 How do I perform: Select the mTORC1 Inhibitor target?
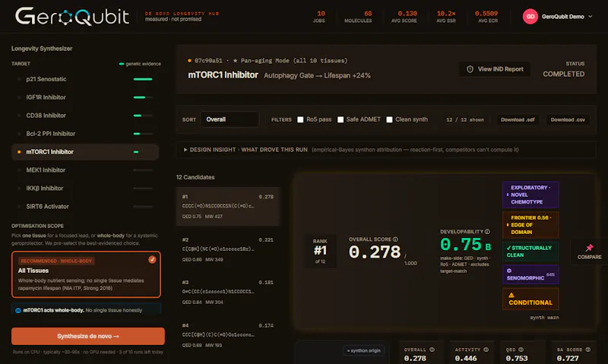(x=85, y=152)
